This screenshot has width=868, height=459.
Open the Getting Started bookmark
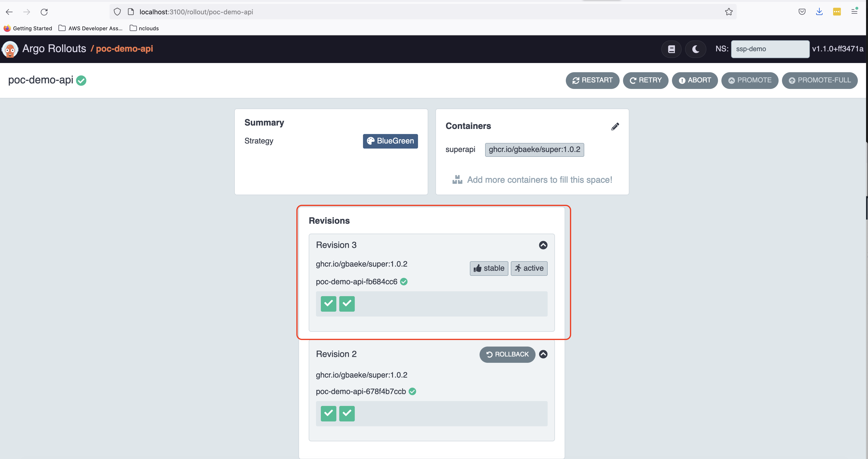click(x=28, y=28)
